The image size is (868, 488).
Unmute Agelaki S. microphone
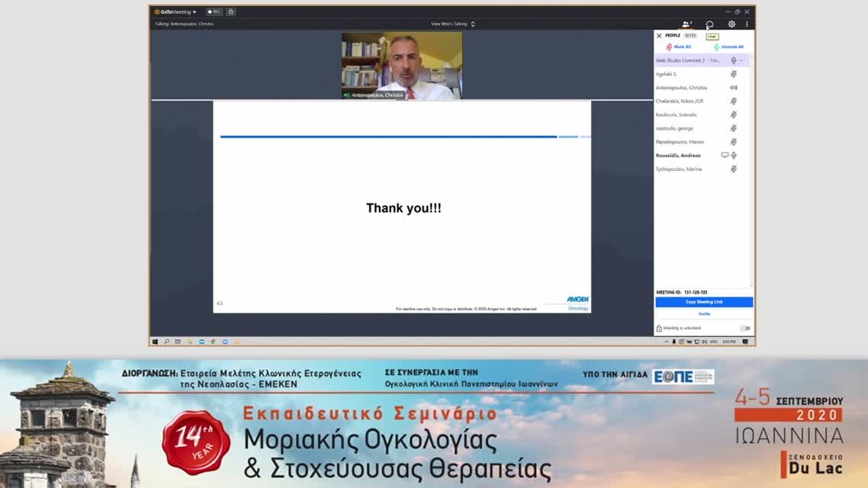[x=733, y=74]
